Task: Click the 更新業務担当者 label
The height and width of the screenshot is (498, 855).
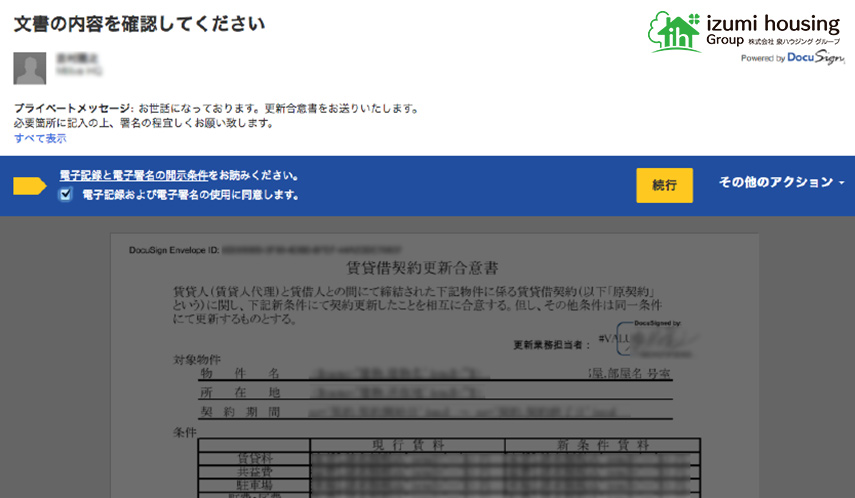Action: [x=552, y=344]
